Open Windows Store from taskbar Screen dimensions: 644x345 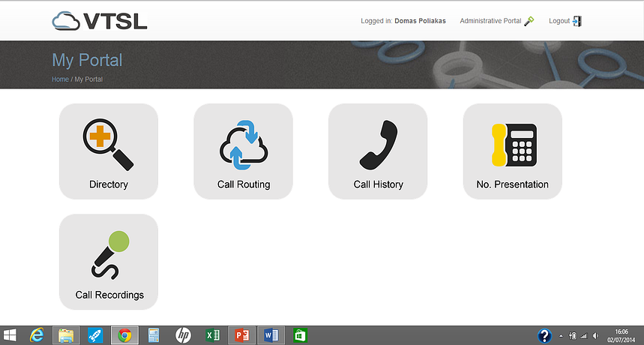click(300, 335)
